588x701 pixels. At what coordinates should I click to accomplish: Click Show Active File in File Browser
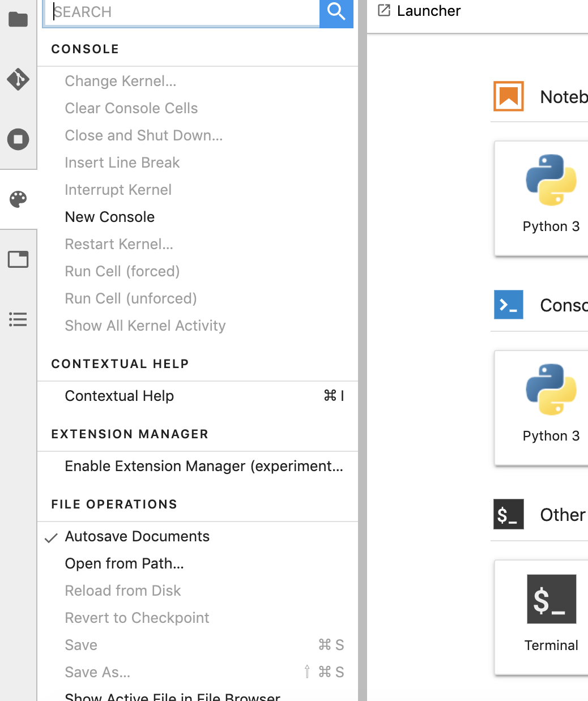173,696
